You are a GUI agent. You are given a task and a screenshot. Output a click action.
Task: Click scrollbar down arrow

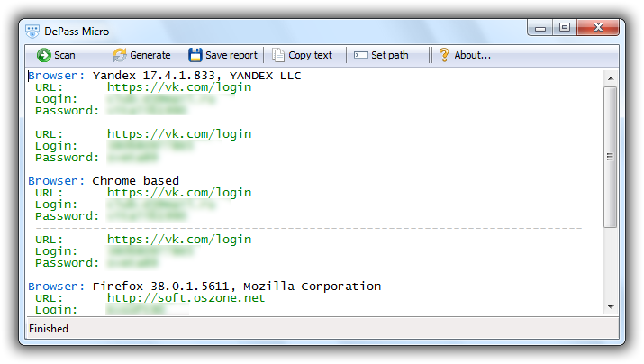pos(611,307)
